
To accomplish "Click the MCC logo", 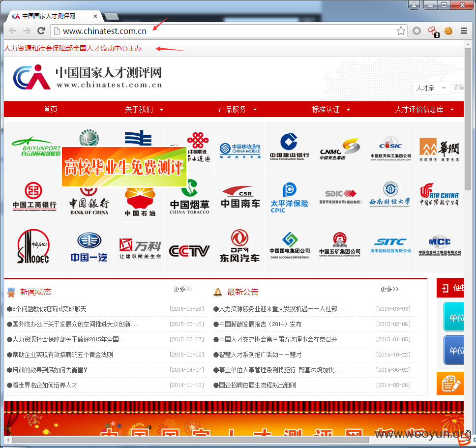I will 440,245.
